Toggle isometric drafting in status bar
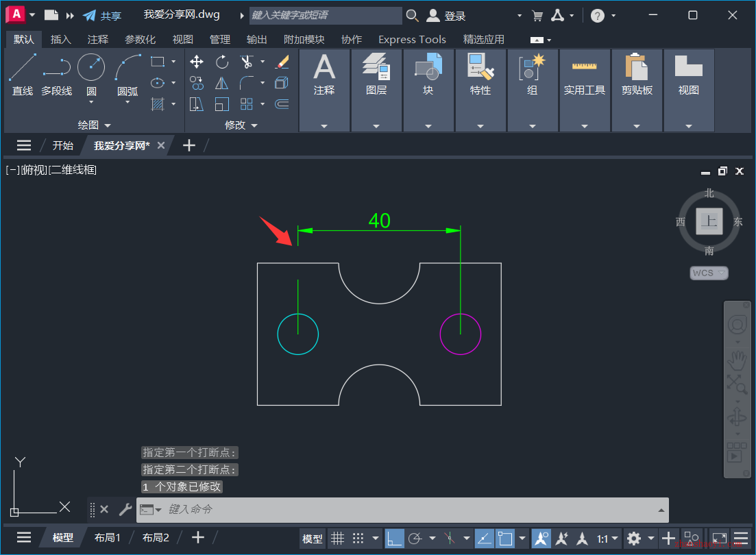The image size is (756, 555). point(450,538)
